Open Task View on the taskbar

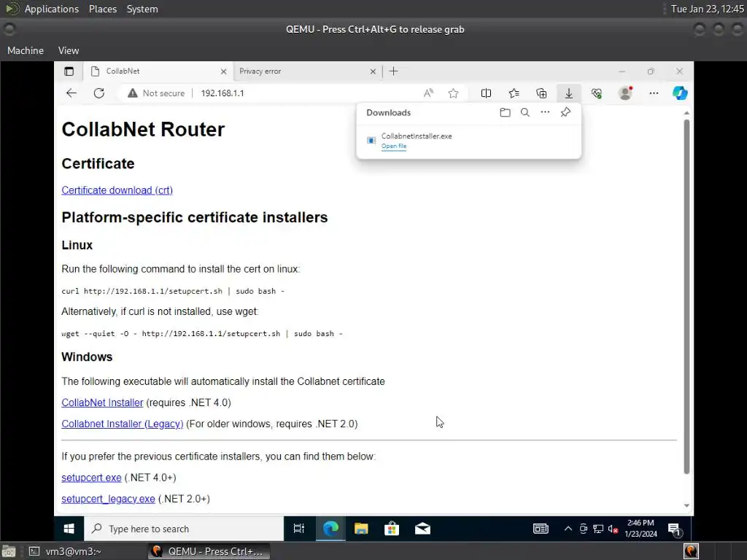pos(298,529)
